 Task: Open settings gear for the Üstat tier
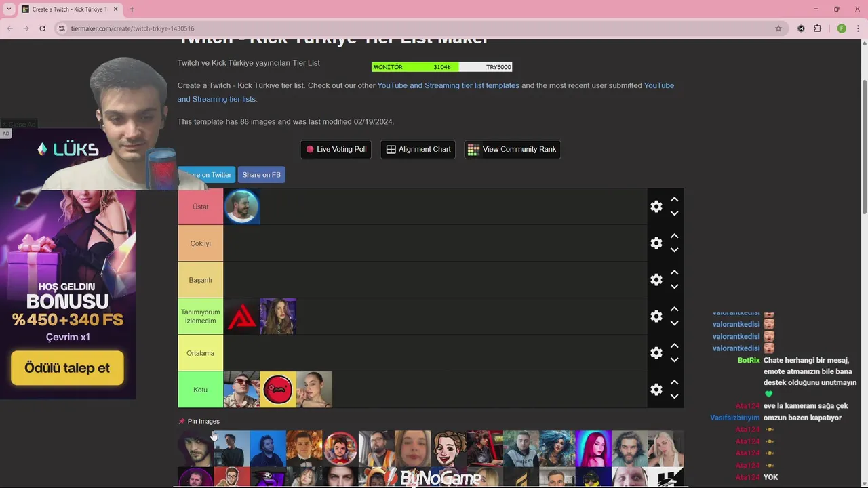(656, 207)
